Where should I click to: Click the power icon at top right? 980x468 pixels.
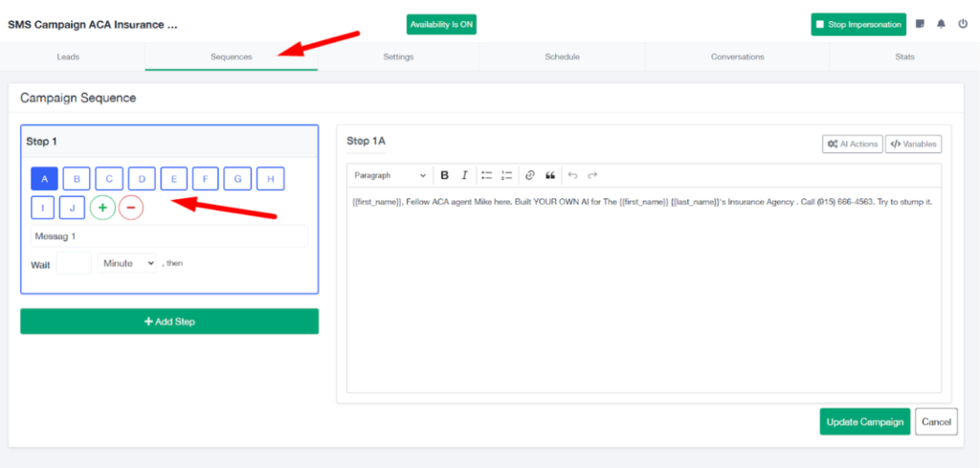963,24
